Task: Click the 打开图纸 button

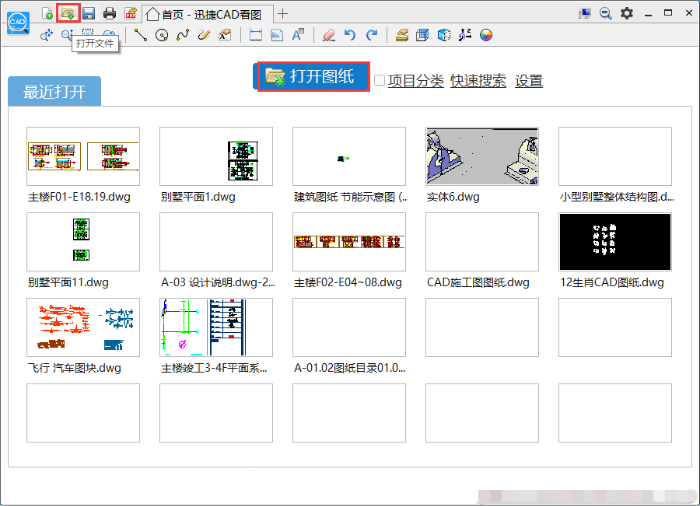Action: (313, 77)
